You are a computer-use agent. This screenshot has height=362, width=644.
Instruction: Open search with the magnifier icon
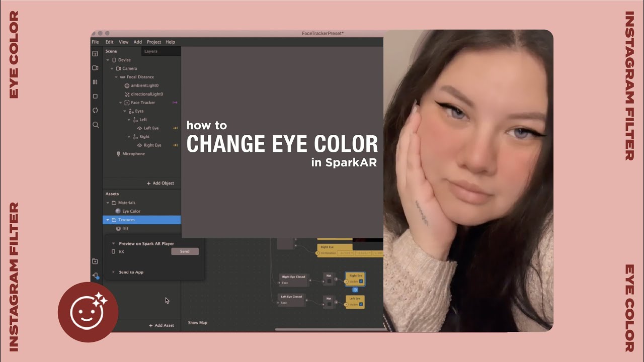pyautogui.click(x=96, y=125)
